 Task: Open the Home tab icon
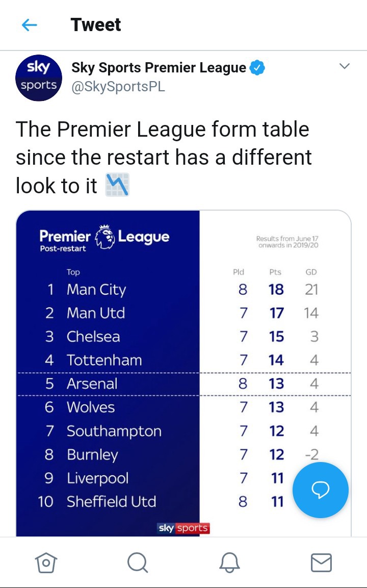pyautogui.click(x=46, y=563)
